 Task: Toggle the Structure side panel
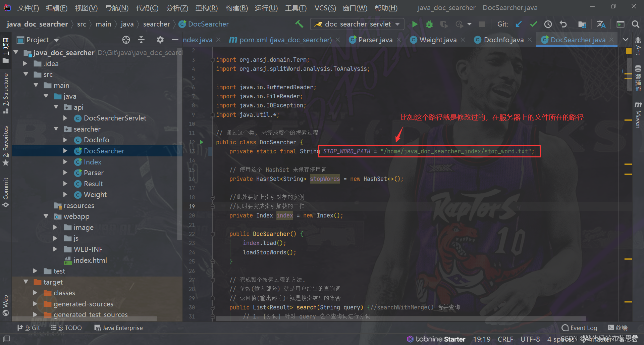click(x=6, y=93)
